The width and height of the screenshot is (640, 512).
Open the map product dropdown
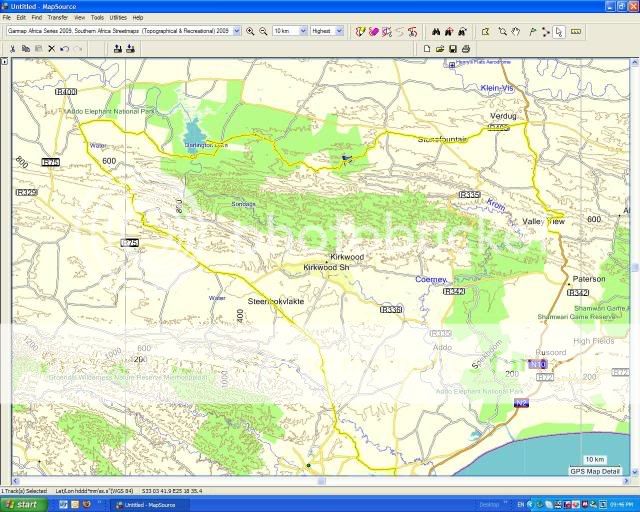pyautogui.click(x=237, y=31)
